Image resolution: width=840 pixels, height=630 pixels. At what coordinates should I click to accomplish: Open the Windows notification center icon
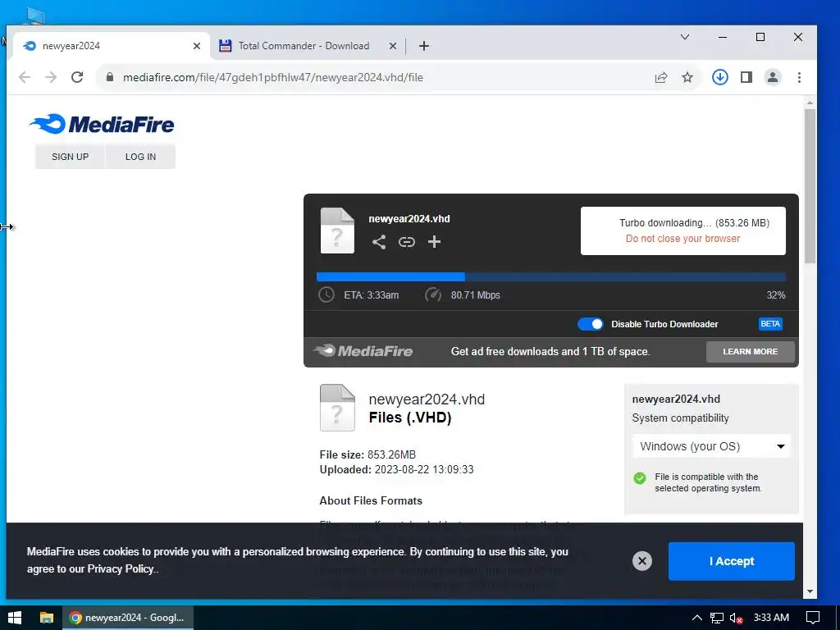pyautogui.click(x=813, y=618)
